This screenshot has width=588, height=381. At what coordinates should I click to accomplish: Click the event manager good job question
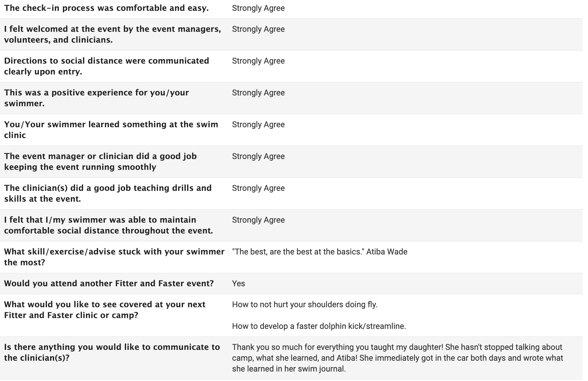click(100, 162)
